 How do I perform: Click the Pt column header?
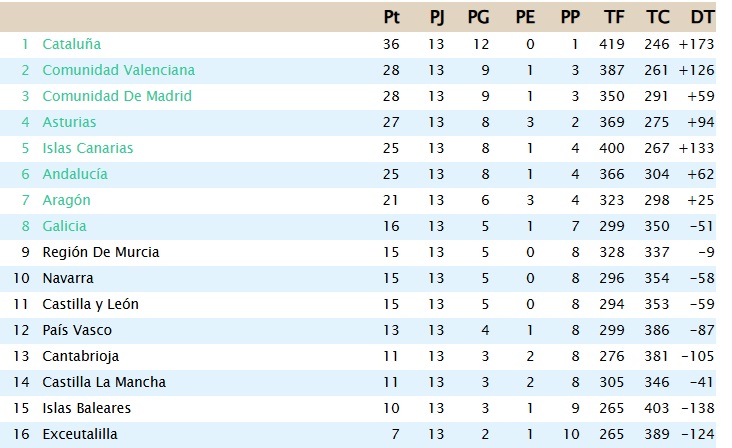[x=391, y=17]
